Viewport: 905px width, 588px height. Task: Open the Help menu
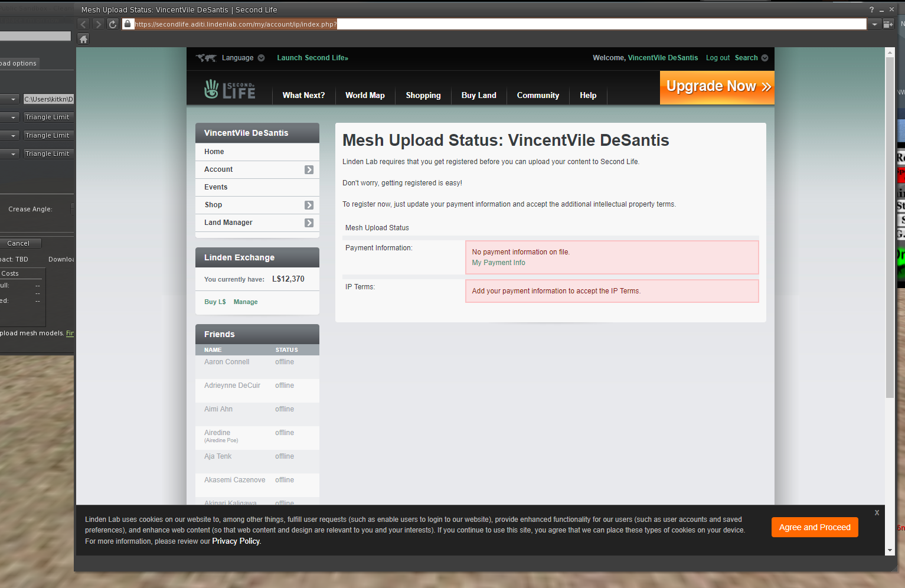click(x=588, y=95)
